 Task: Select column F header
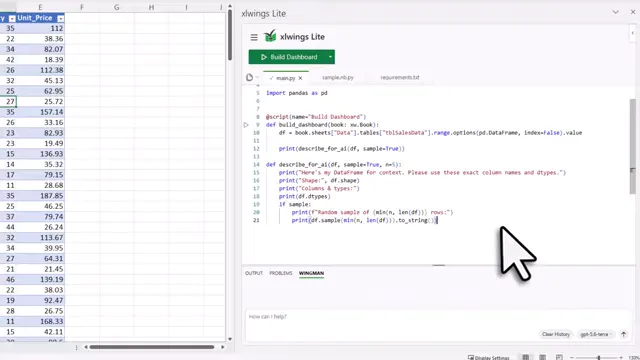82,7
